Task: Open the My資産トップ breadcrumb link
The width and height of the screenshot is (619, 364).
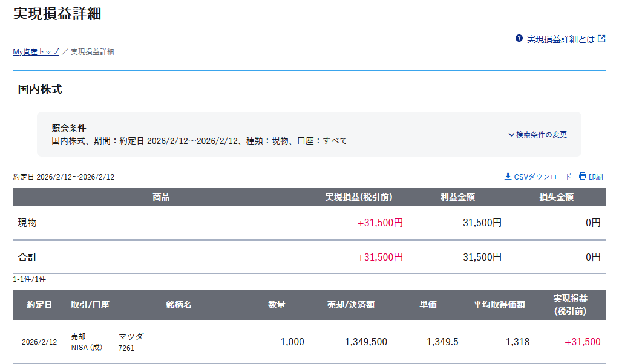Action: (36, 52)
